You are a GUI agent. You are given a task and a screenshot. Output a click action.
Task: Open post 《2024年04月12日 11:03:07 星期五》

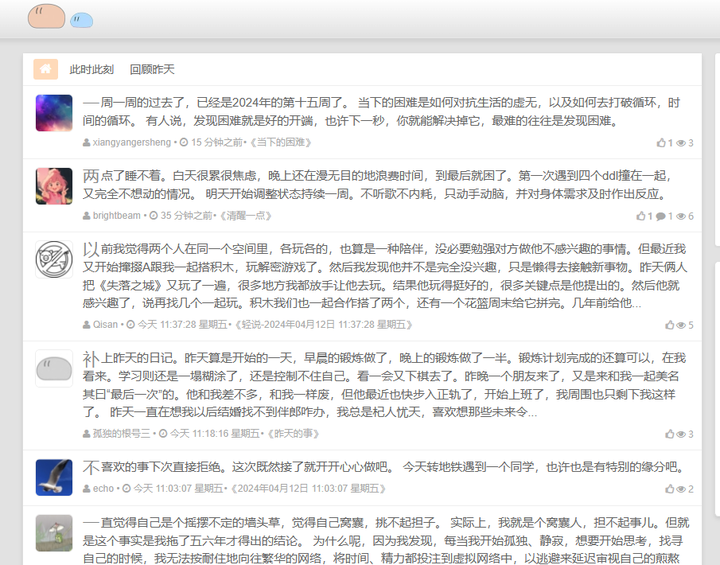click(309, 488)
